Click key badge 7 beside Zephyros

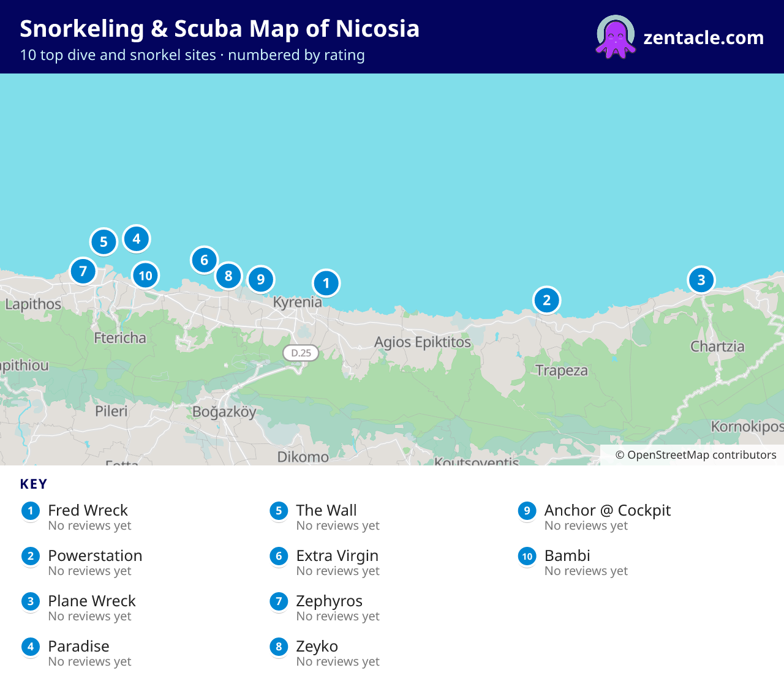(x=279, y=601)
